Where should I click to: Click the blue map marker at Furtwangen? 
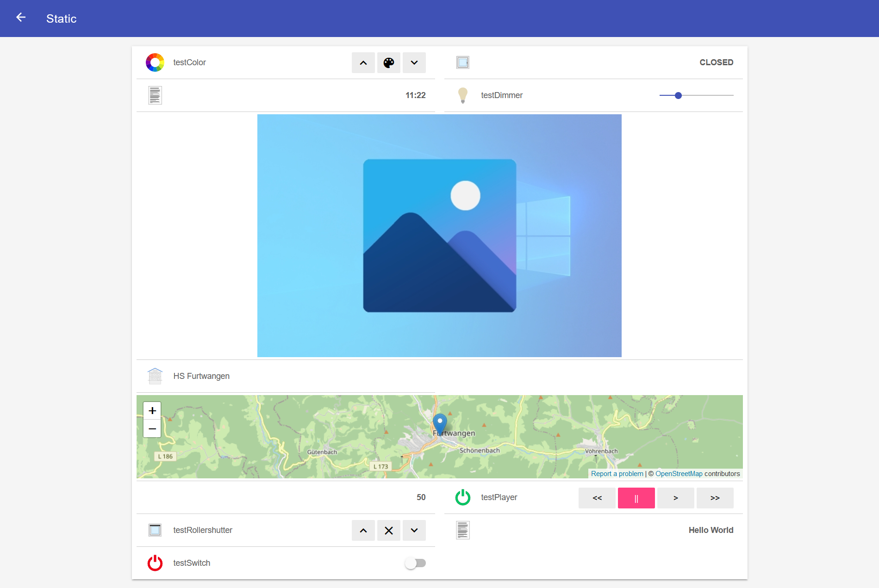coord(440,423)
